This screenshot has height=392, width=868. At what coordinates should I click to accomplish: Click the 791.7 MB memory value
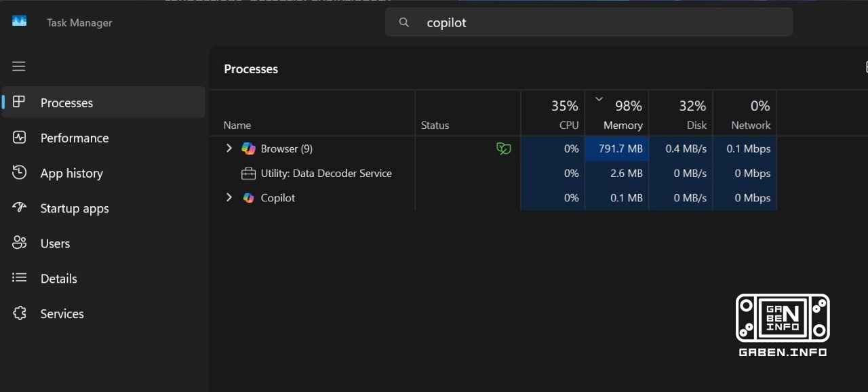(x=620, y=149)
